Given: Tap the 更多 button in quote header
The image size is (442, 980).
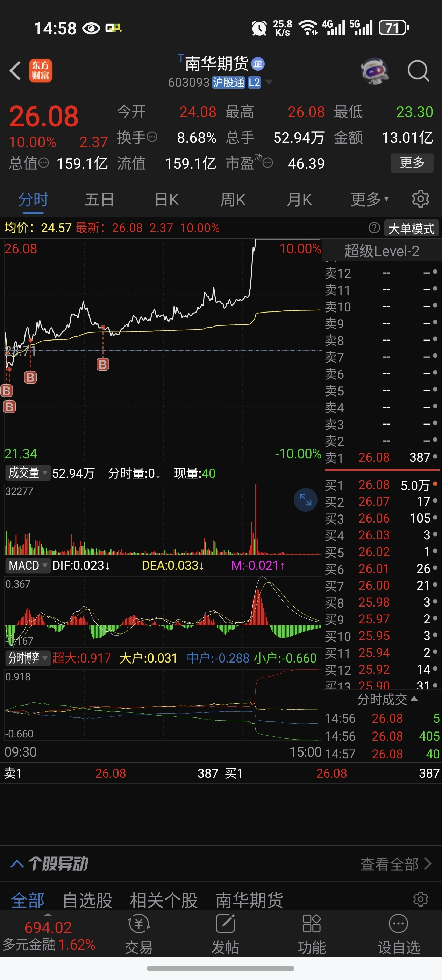Looking at the screenshot, I should [x=412, y=163].
